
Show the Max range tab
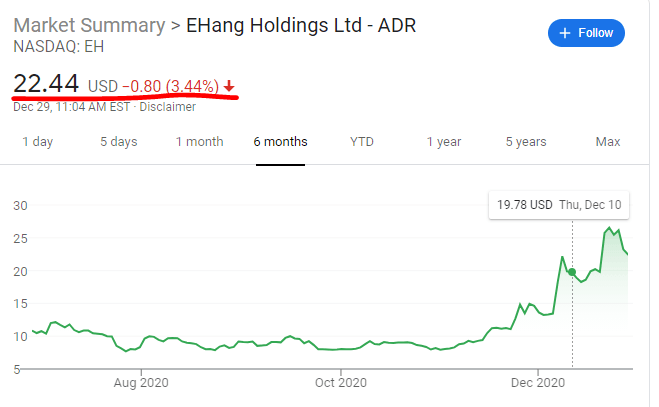tap(608, 142)
